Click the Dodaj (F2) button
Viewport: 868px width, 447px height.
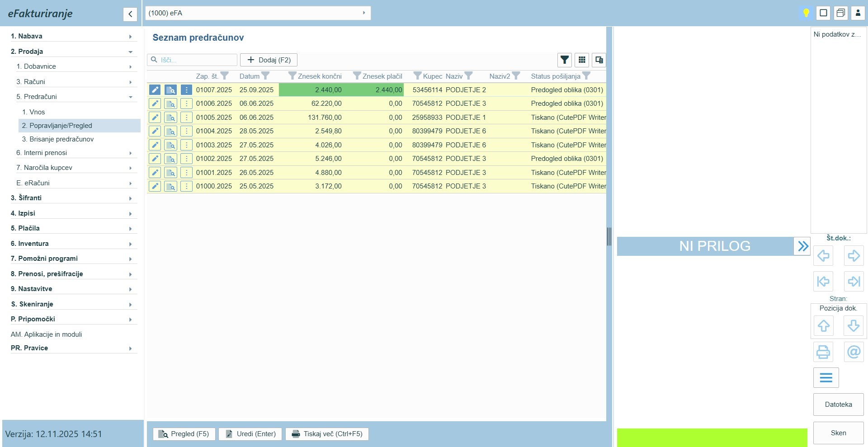(x=269, y=60)
